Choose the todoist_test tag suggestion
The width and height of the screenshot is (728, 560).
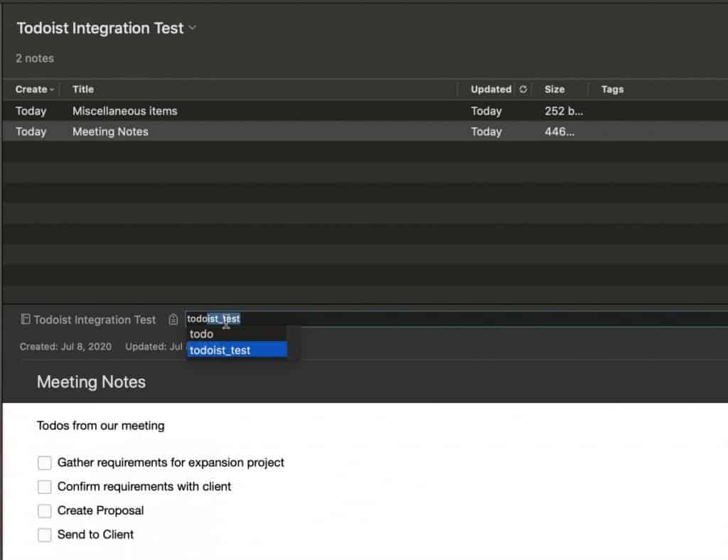(237, 350)
